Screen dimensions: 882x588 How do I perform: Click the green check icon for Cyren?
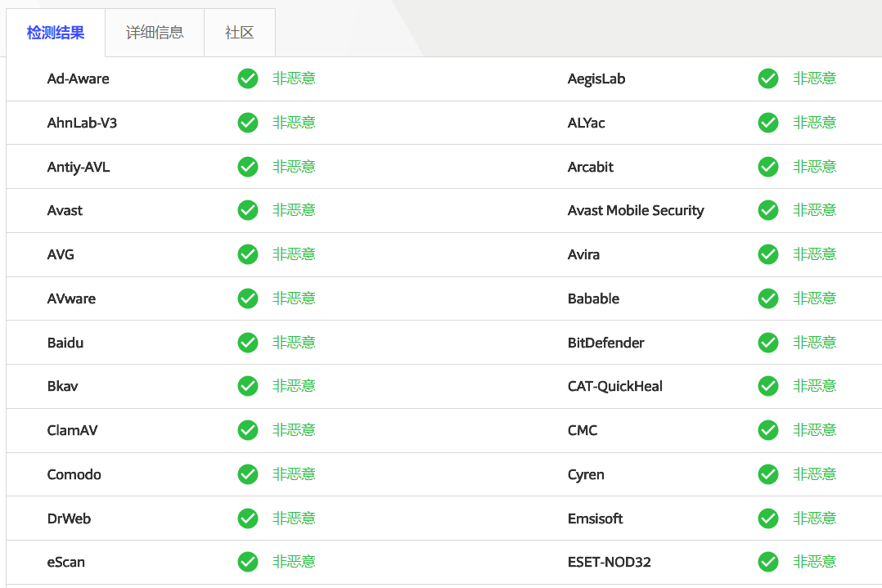pyautogui.click(x=767, y=474)
